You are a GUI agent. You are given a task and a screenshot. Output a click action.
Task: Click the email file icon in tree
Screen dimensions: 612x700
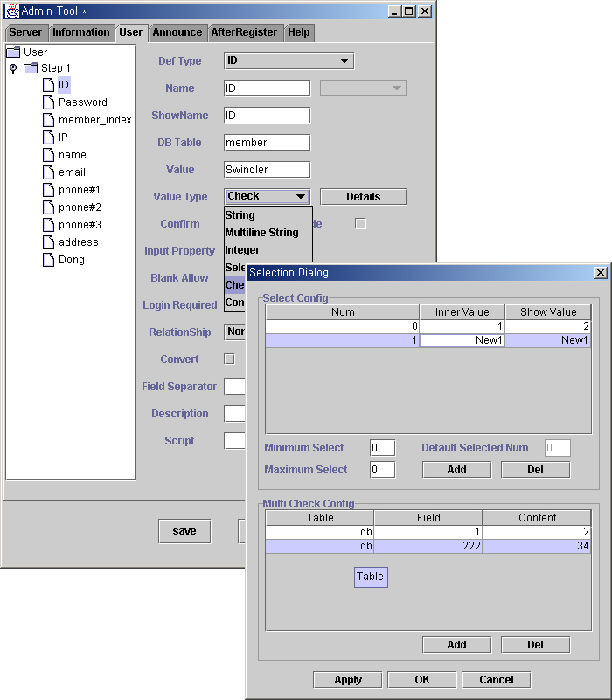[49, 172]
